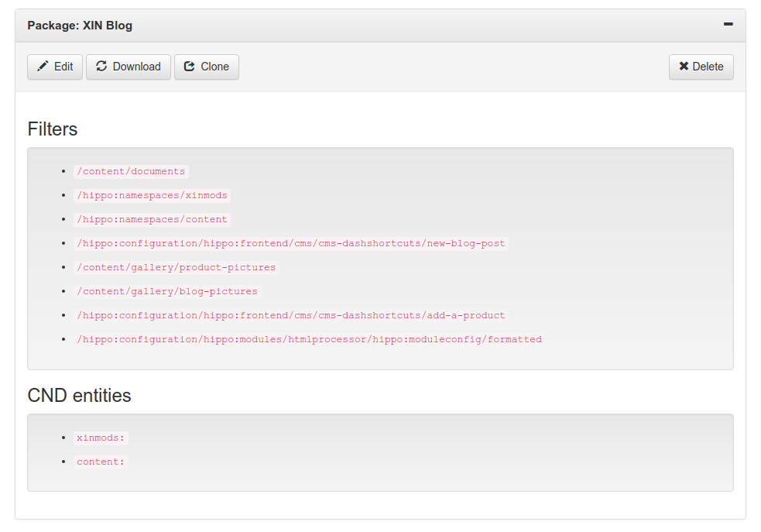The image size is (761, 532).
Task: Select the 'xinmods:' CND entity
Action: point(101,438)
